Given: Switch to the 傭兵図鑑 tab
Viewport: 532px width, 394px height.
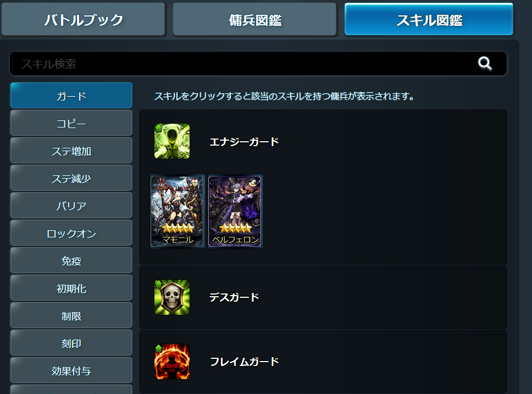Looking at the screenshot, I should tap(255, 19).
